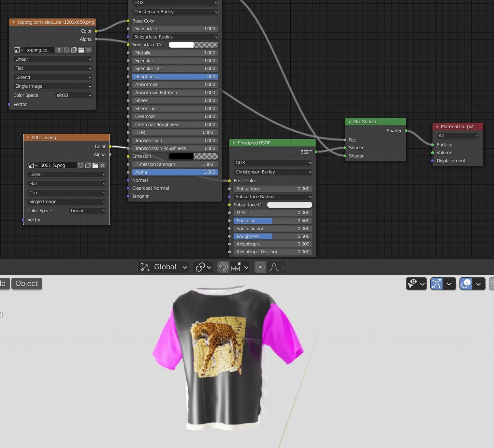The image size is (494, 448).
Task: Toggle proportional editing circle icon
Action: click(260, 267)
